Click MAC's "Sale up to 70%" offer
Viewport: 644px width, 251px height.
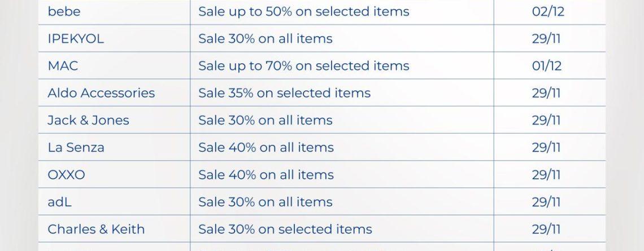(x=303, y=65)
